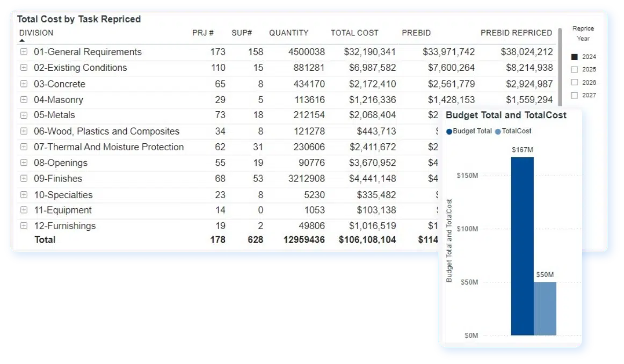Screen dimensions: 624x364
Task: Click the expand icon for 09-Finishes
Action: coord(24,178)
